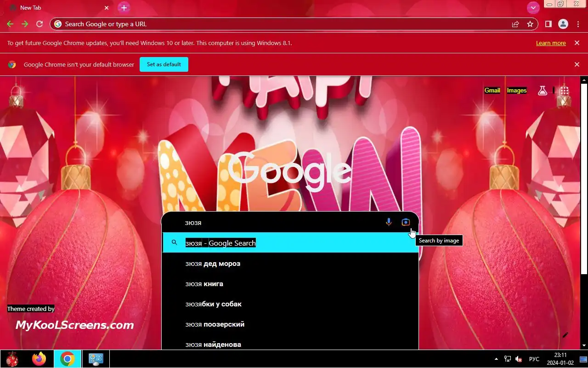This screenshot has width=588, height=368.
Task: Choose suggestion зюзя найденова
Action: click(x=290, y=343)
